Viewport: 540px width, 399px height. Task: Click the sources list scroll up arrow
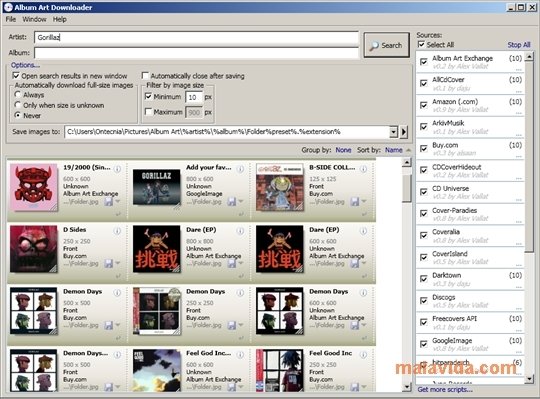[529, 56]
